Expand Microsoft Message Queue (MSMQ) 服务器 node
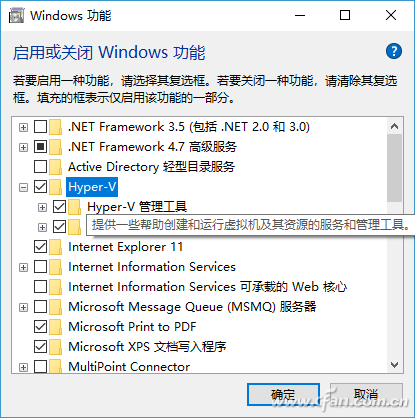 pos(23,307)
